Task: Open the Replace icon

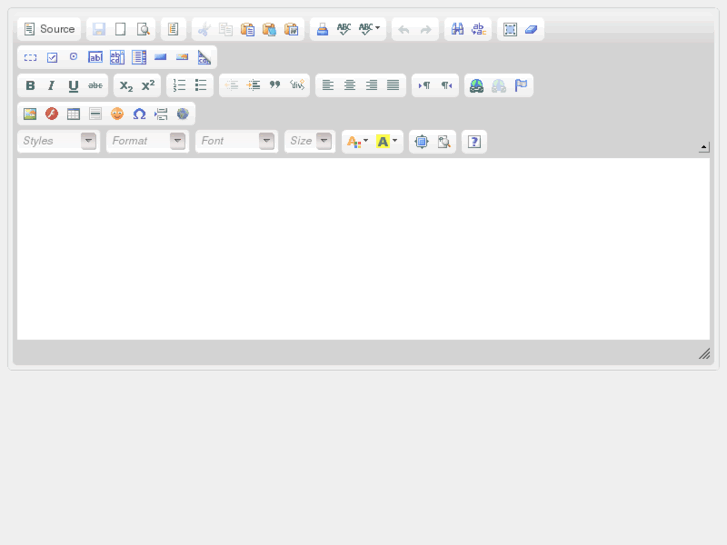Action: pyautogui.click(x=478, y=29)
